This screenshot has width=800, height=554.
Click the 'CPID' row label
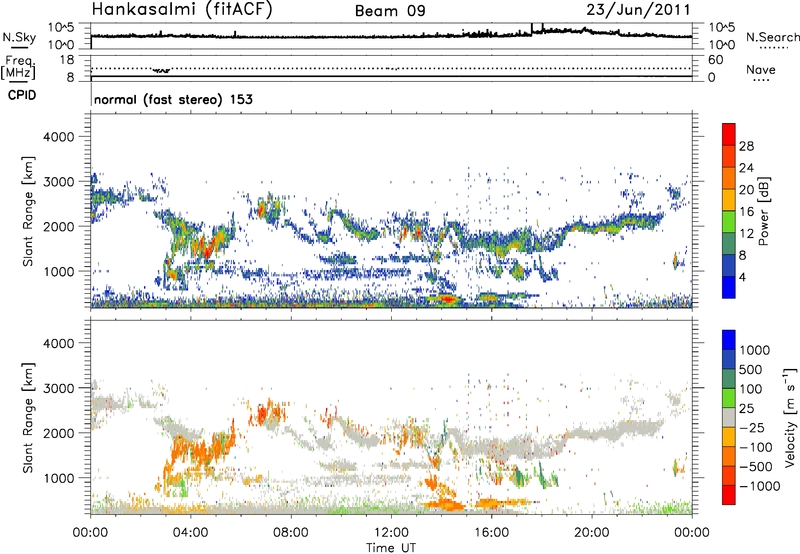22,95
